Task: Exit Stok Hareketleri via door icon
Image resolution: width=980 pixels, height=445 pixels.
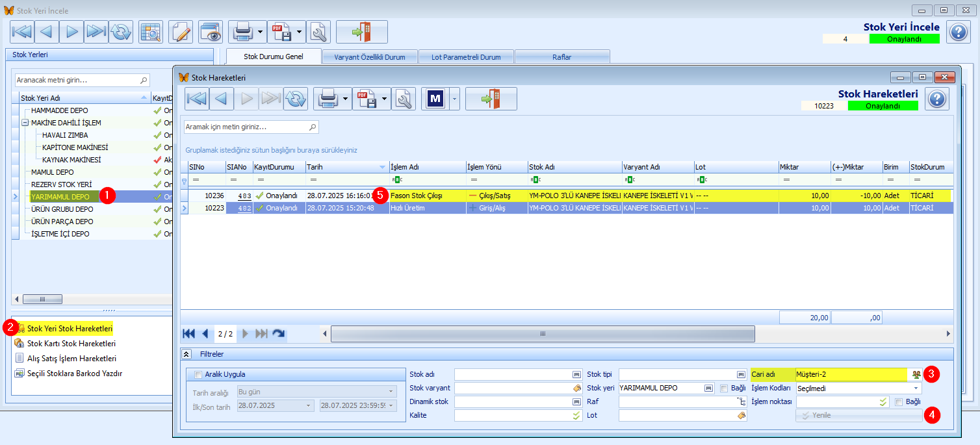Action: point(491,99)
